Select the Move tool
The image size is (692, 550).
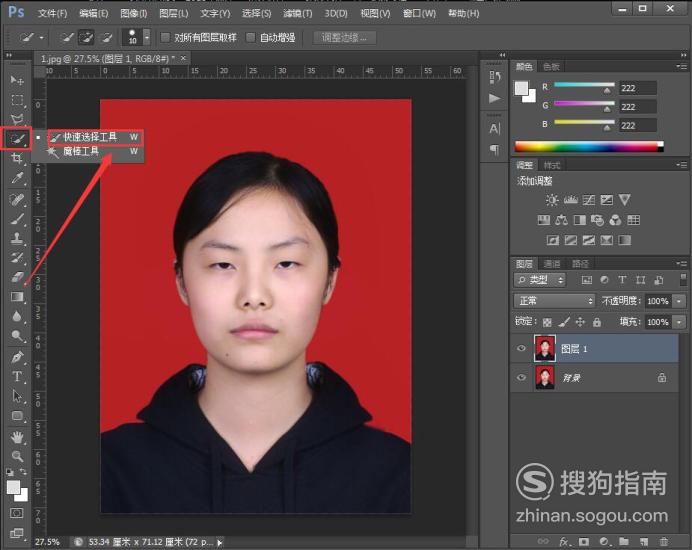17,80
